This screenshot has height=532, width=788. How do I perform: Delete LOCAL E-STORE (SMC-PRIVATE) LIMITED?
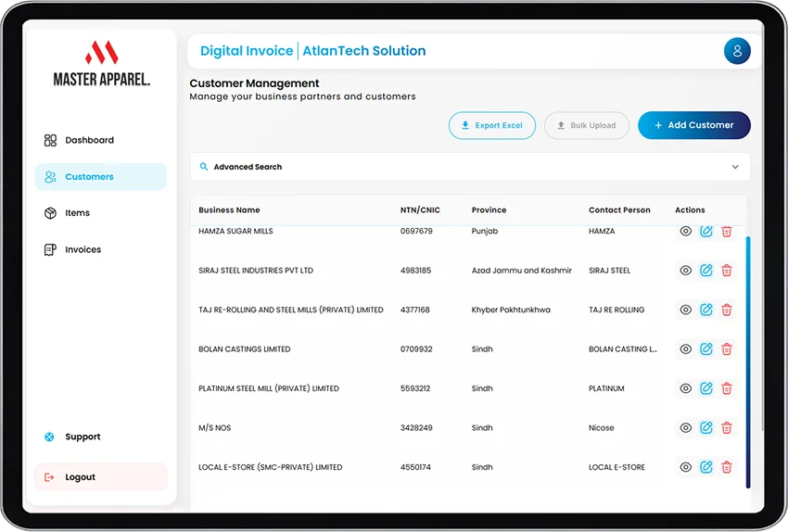point(726,467)
